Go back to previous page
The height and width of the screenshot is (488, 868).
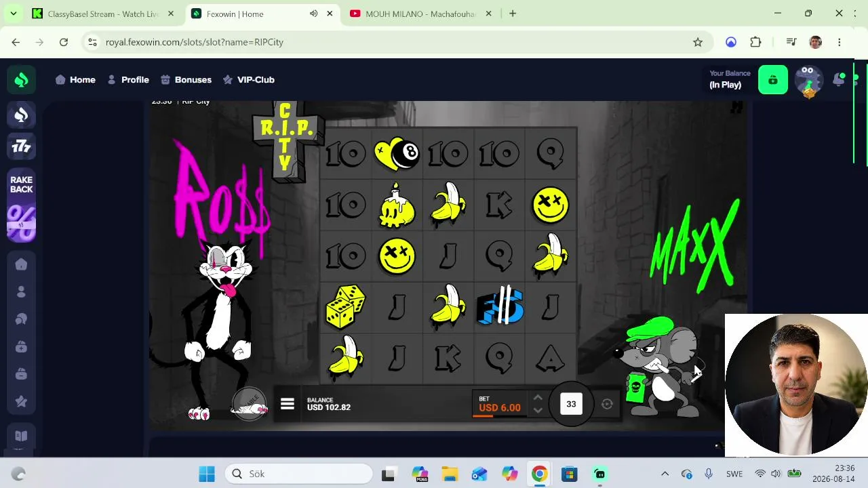(16, 42)
